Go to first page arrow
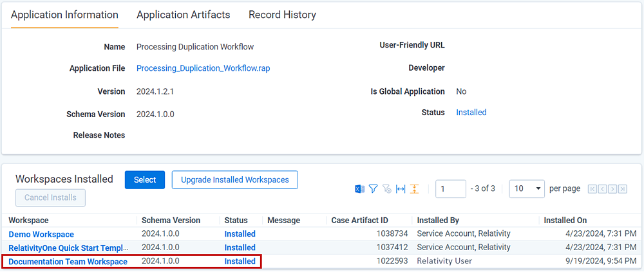The width and height of the screenshot is (644, 272). tap(592, 188)
